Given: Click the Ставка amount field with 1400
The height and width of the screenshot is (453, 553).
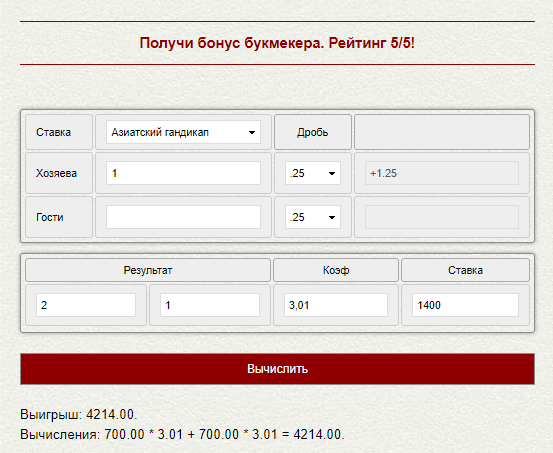Looking at the screenshot, I should (465, 305).
